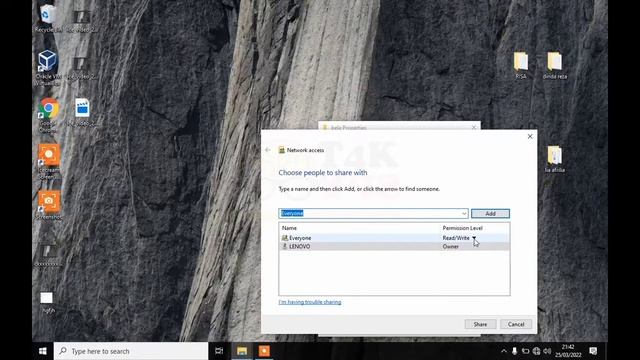Open the orange Screenshot shortcut icon
The image size is (640, 360).
coord(48,205)
